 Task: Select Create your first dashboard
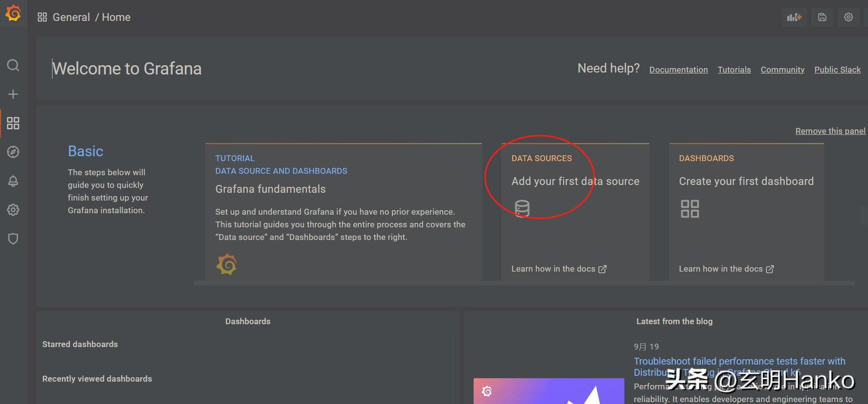coord(746,181)
